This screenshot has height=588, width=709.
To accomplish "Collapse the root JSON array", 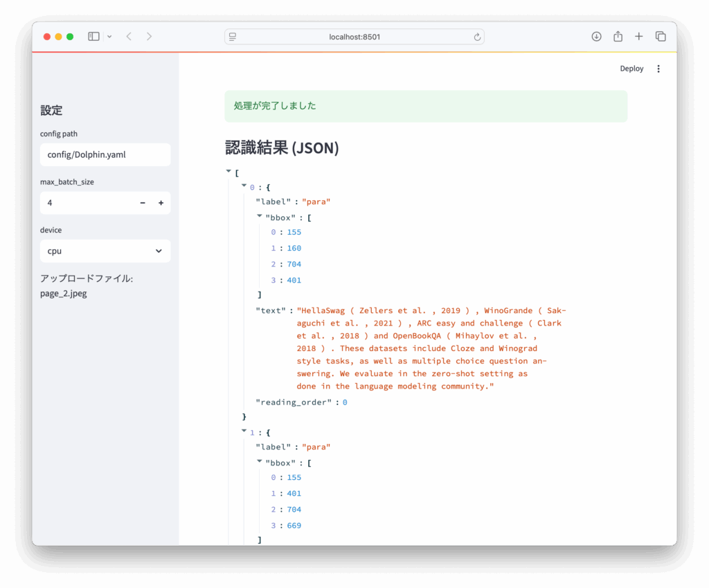I will (228, 171).
